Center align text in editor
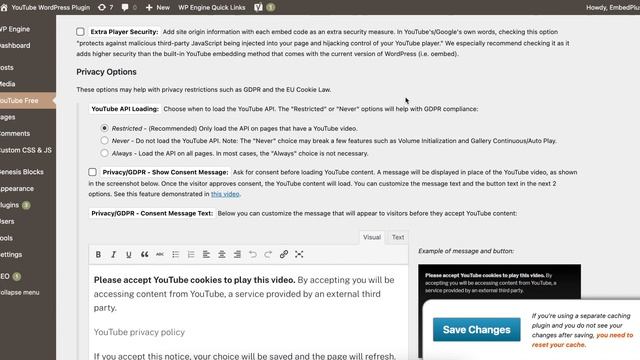The width and height of the screenshot is (640, 360). coord(222,254)
